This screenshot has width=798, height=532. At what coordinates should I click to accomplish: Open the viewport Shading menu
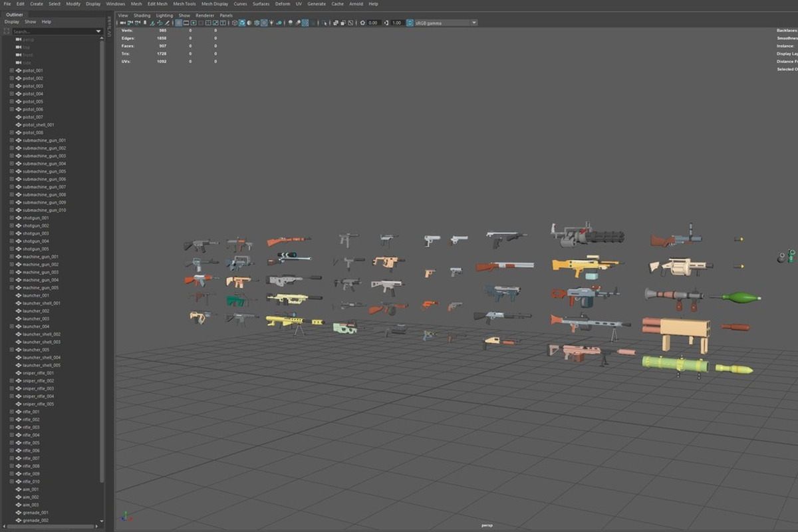click(142, 15)
